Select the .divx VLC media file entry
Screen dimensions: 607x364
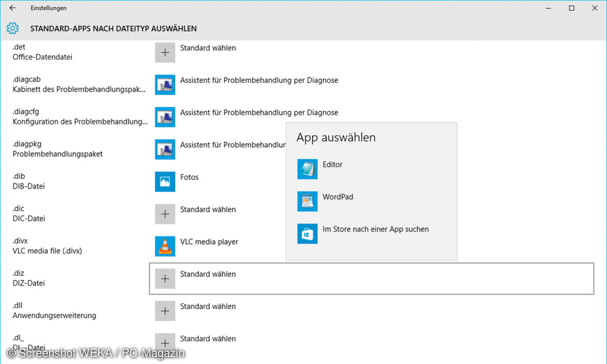47,246
